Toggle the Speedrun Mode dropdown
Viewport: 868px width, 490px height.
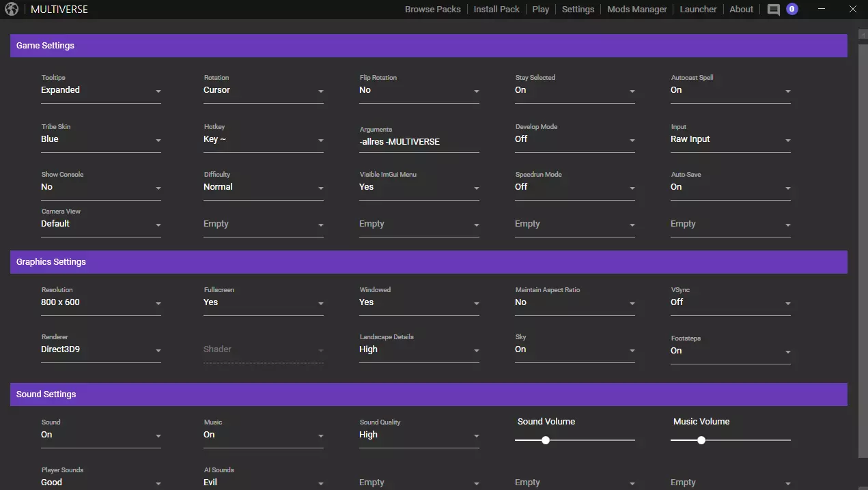(x=575, y=187)
